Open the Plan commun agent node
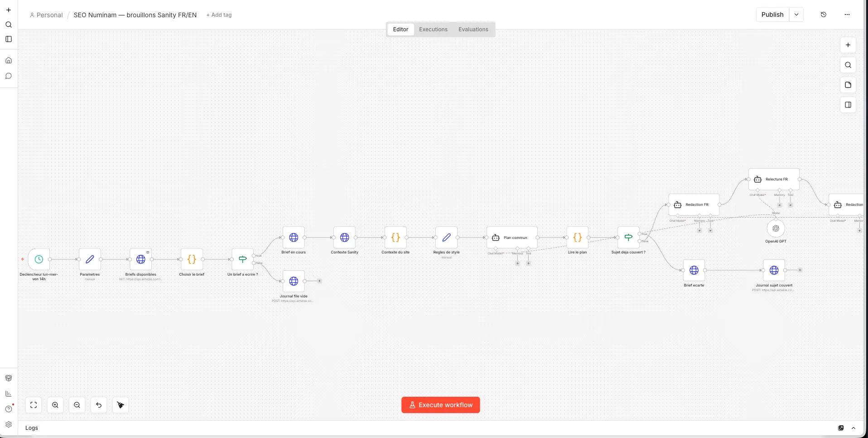This screenshot has width=868, height=438. coord(512,237)
